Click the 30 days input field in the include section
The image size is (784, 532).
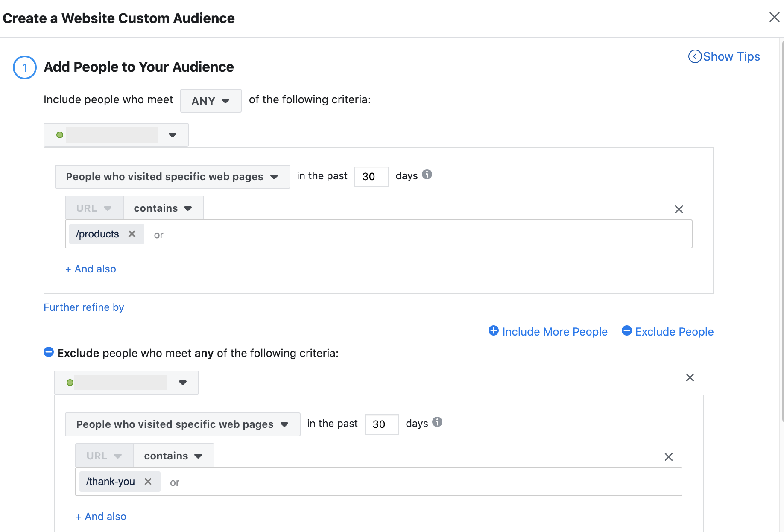pos(371,176)
